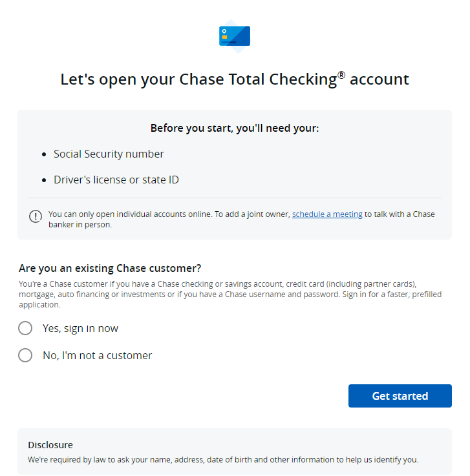The height and width of the screenshot is (476, 470).
Task: Click the individual accounts online notice text
Action: point(168,214)
